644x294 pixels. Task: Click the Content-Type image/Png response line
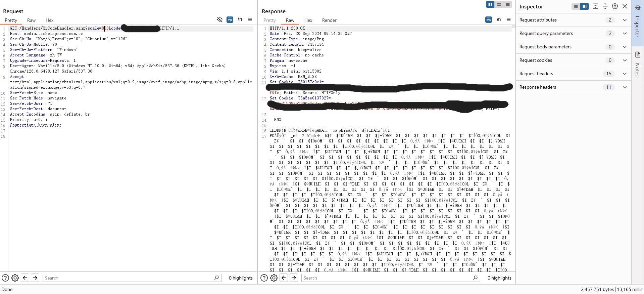tap(297, 39)
